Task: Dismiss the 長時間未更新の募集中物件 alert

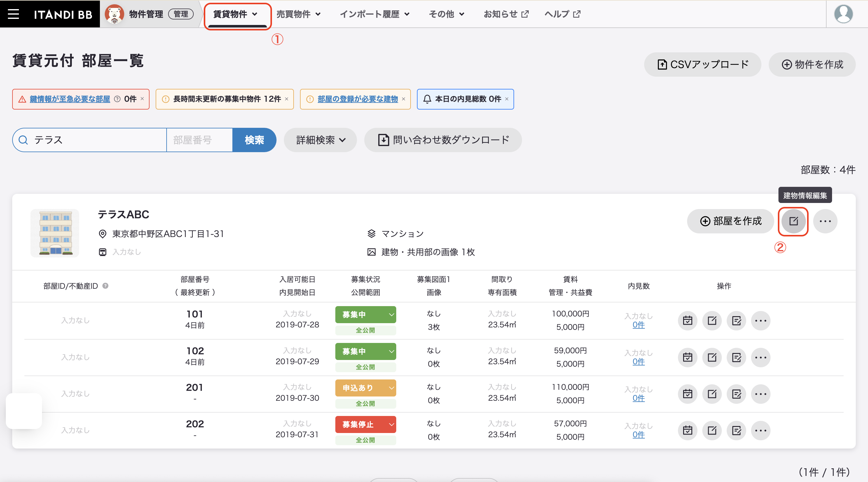Action: click(287, 99)
